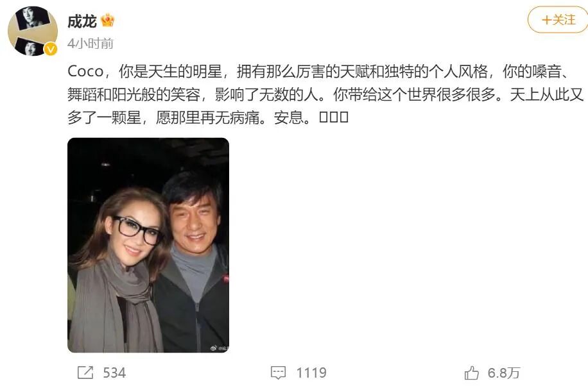Like the post with the thumbs-up icon
The width and height of the screenshot is (588, 386).
[471, 373]
